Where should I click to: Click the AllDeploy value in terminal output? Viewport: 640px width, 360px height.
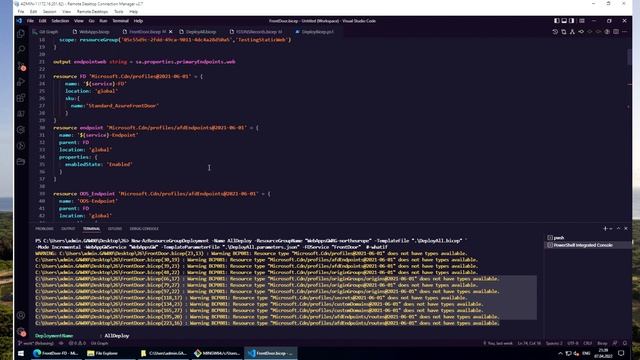[x=117, y=336]
